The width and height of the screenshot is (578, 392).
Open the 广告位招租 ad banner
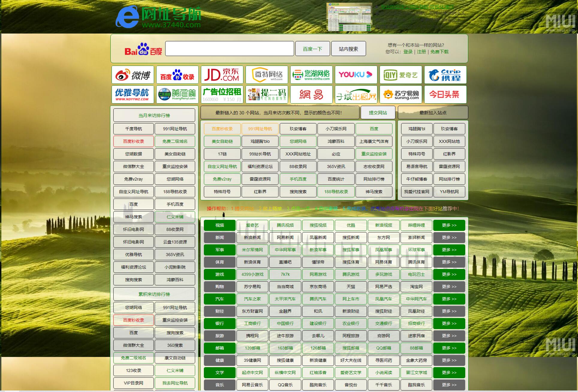coord(222,95)
